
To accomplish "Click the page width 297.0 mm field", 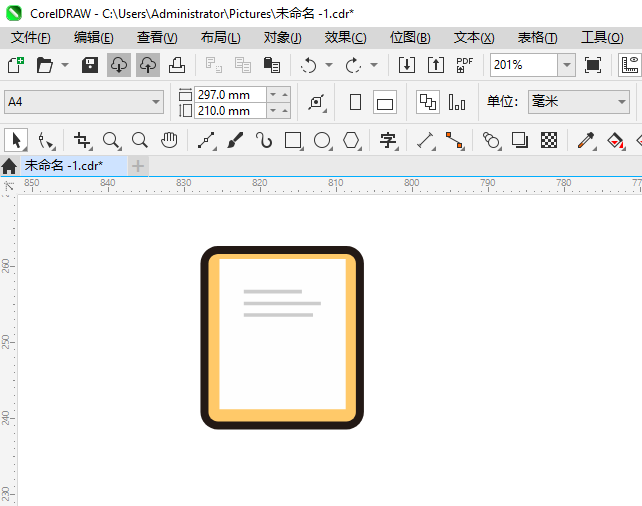I will [230, 95].
